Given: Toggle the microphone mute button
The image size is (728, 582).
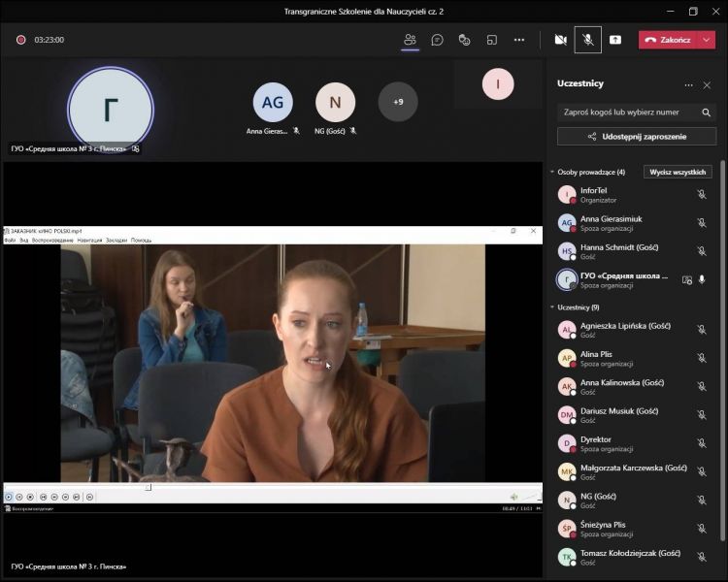Looking at the screenshot, I should [587, 40].
